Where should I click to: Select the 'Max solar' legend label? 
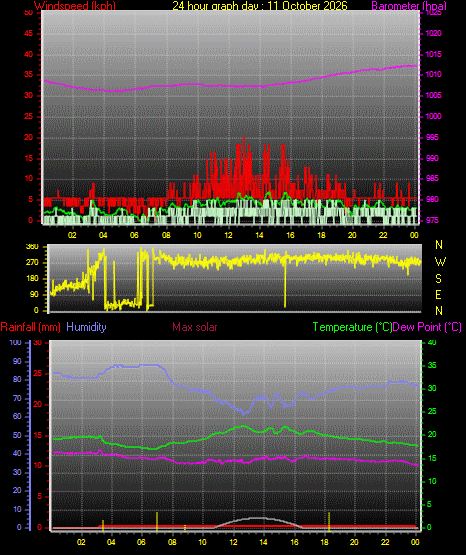195,327
